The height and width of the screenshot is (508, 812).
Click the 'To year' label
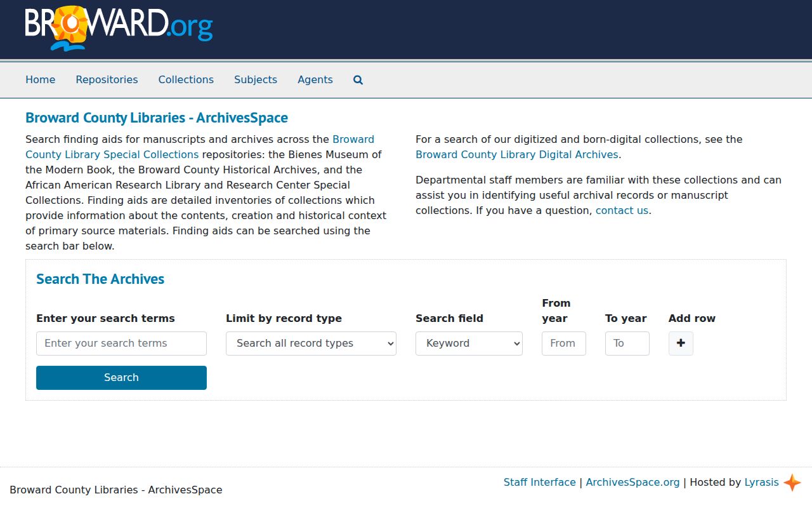point(626,318)
